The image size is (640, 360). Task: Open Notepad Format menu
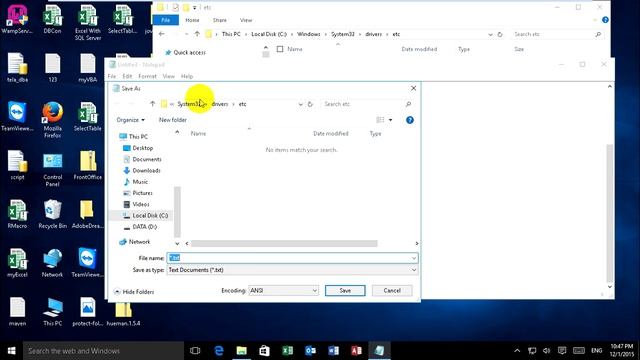(147, 76)
